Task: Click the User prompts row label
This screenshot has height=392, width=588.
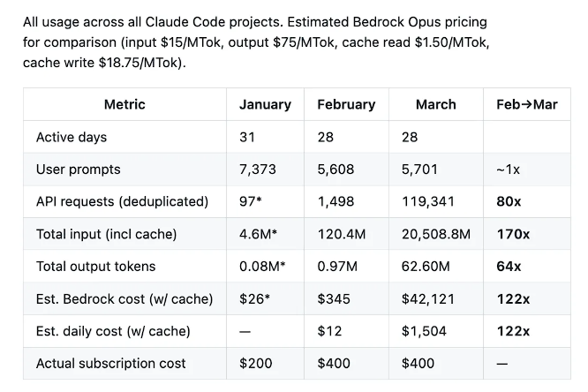Action: pos(79,170)
